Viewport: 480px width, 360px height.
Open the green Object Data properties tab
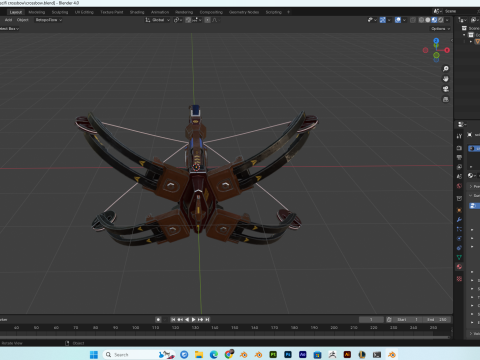click(x=459, y=257)
